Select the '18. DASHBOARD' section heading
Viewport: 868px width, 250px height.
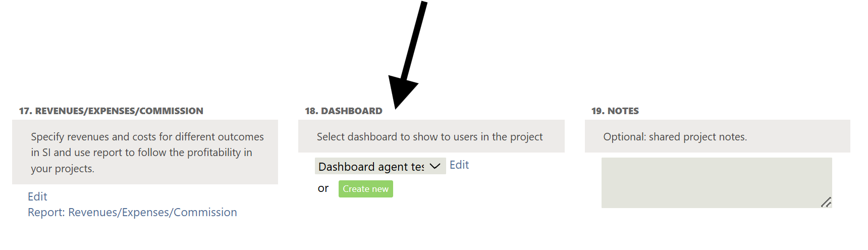[x=344, y=111]
